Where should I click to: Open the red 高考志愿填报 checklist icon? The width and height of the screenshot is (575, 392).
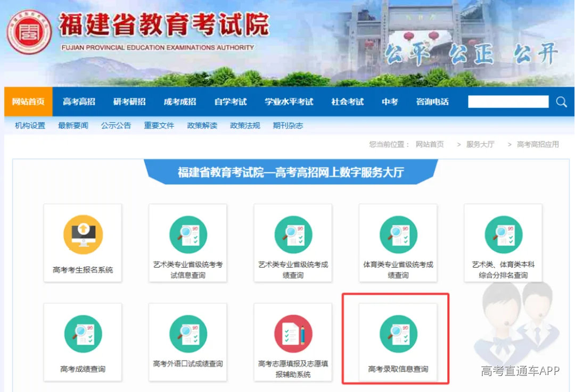point(293,333)
